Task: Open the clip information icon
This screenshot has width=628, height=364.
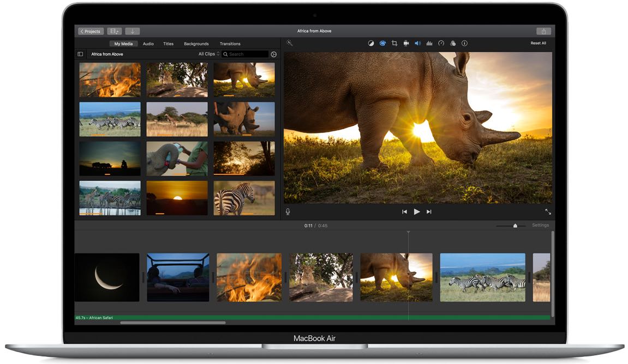Action: pos(464,43)
